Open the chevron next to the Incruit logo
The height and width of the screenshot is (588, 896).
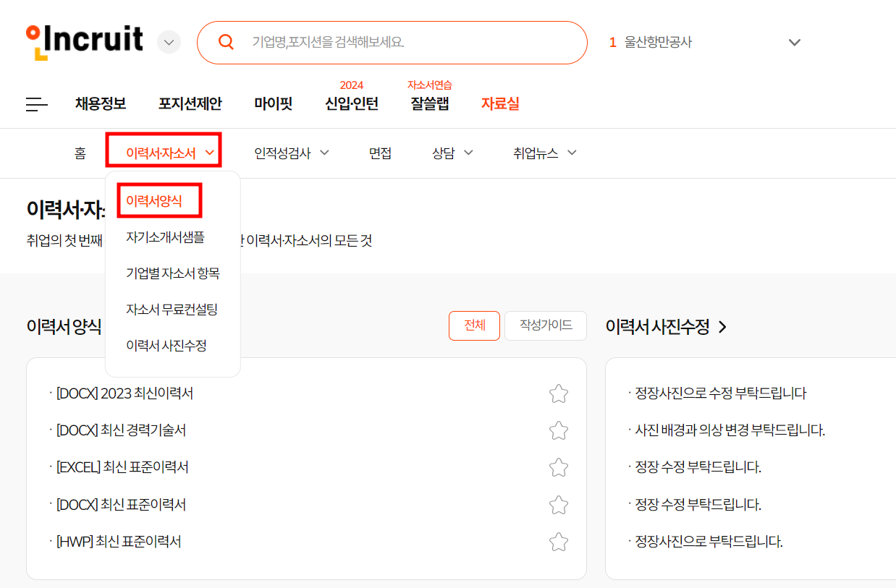(x=169, y=41)
